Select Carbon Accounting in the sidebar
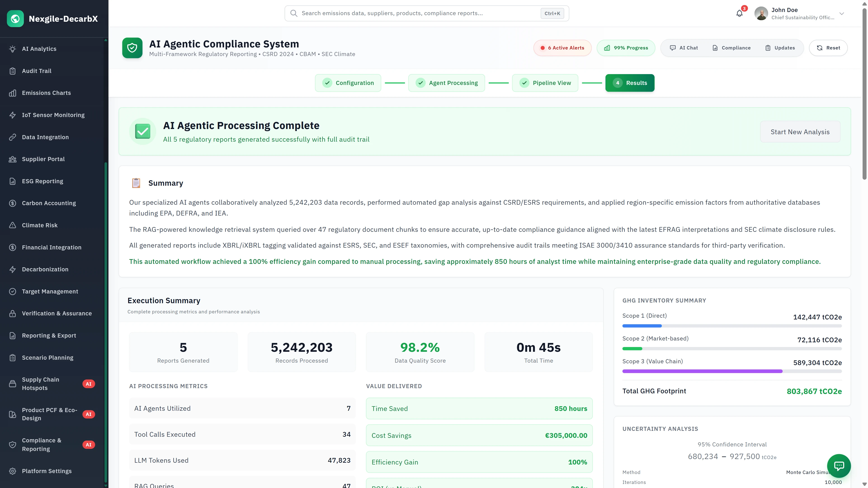The height and width of the screenshot is (488, 868). click(49, 203)
